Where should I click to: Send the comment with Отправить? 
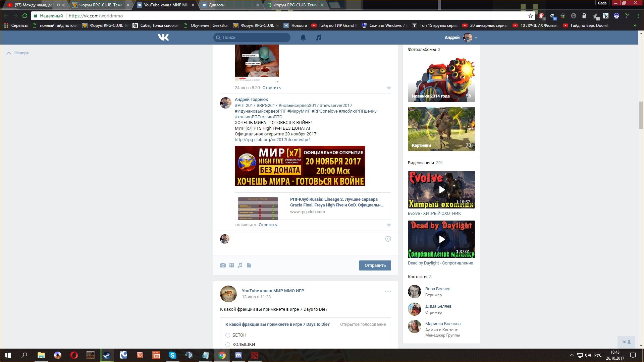(375, 265)
